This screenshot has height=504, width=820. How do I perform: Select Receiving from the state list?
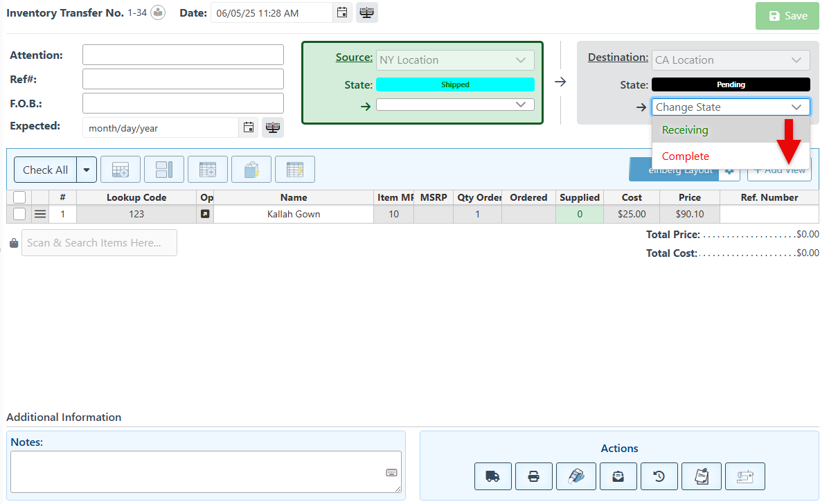(685, 130)
